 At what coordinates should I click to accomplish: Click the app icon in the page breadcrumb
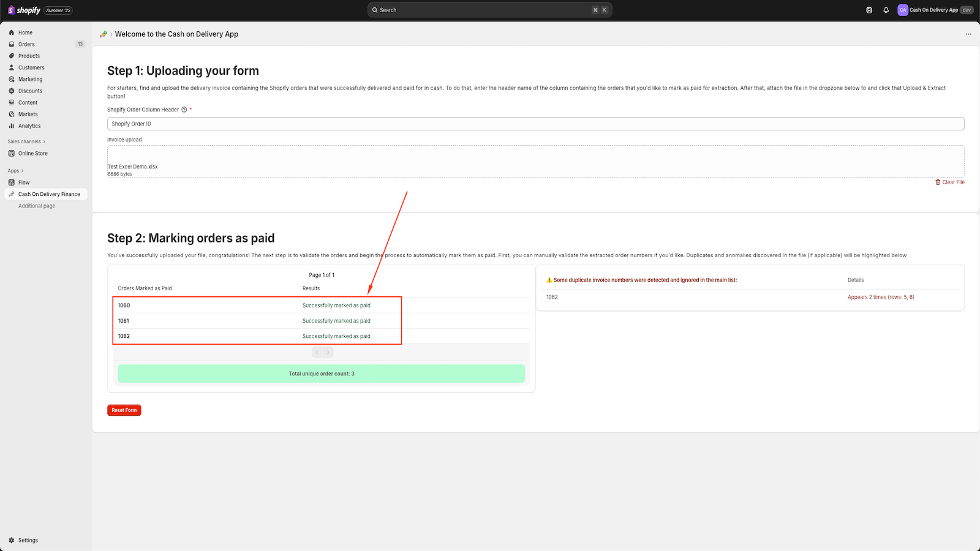[104, 34]
